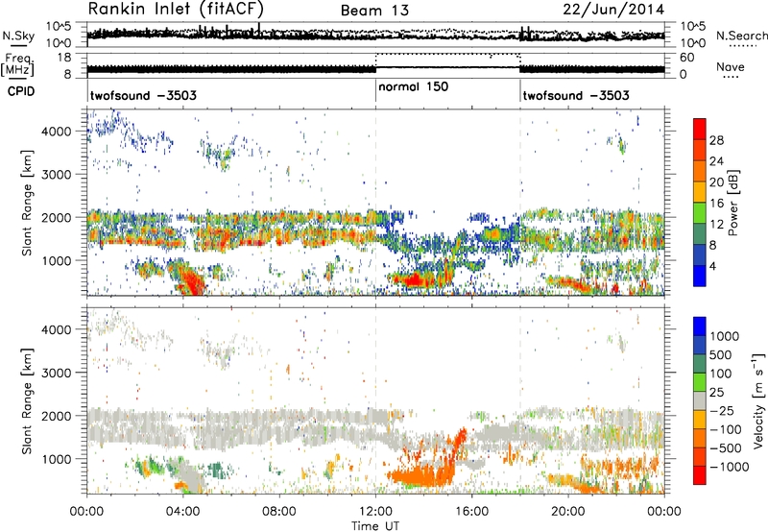Click the "18" frequency axis value
Screen dimensions: 768x532
(64, 58)
